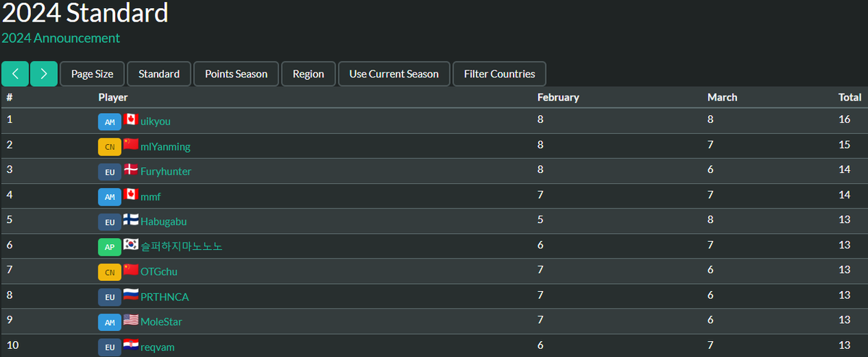Click the EU region badge for reqvam

(109, 347)
